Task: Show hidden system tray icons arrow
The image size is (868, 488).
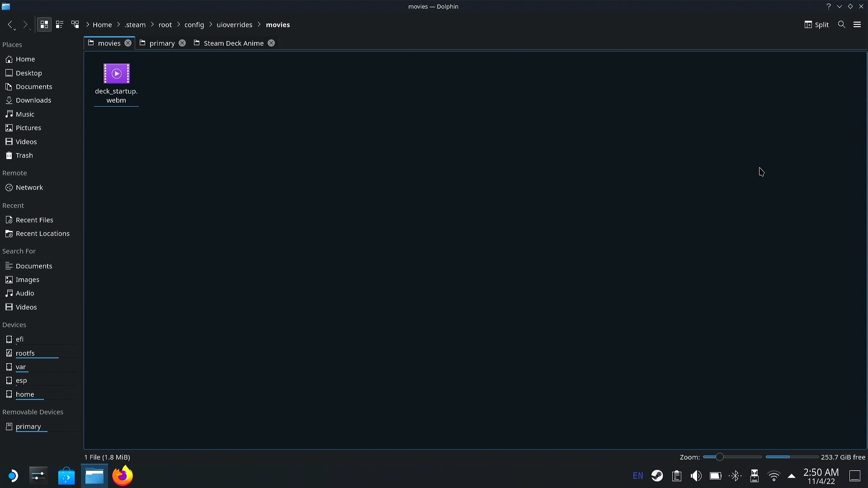Action: pos(791,476)
